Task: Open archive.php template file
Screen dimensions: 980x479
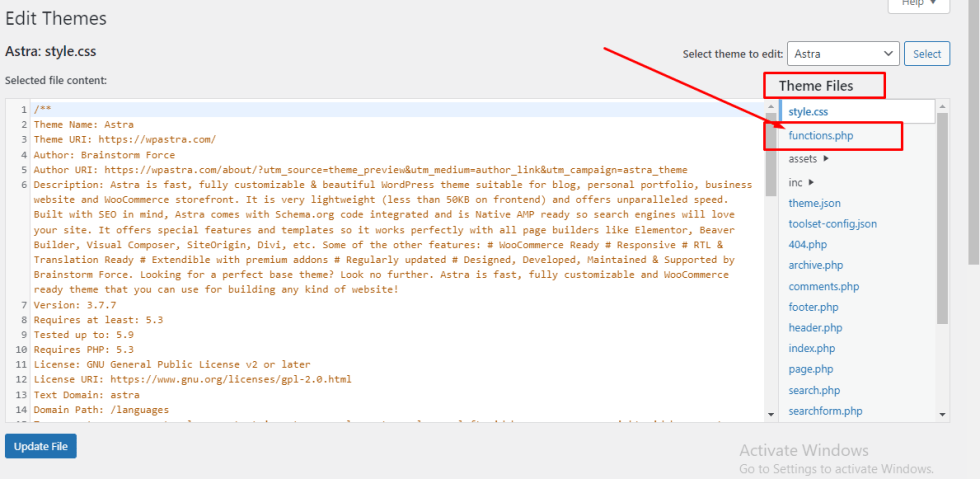Action: point(816,265)
